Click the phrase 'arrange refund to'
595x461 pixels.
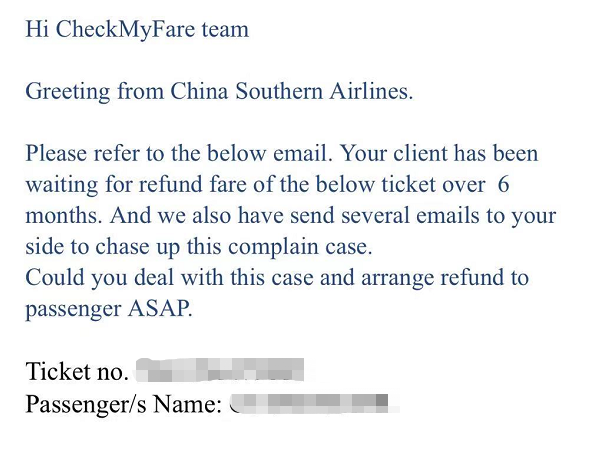click(445, 278)
